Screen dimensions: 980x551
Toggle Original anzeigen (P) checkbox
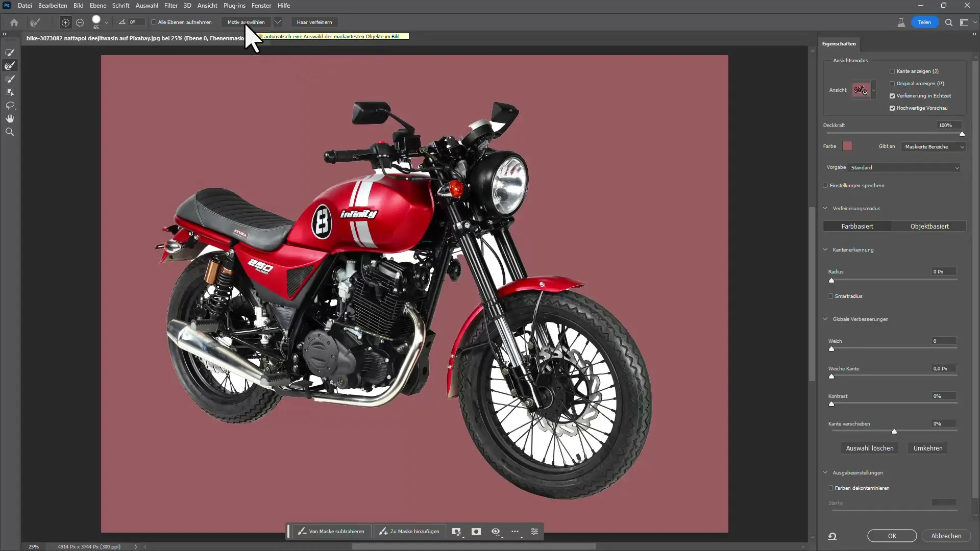click(x=892, y=84)
